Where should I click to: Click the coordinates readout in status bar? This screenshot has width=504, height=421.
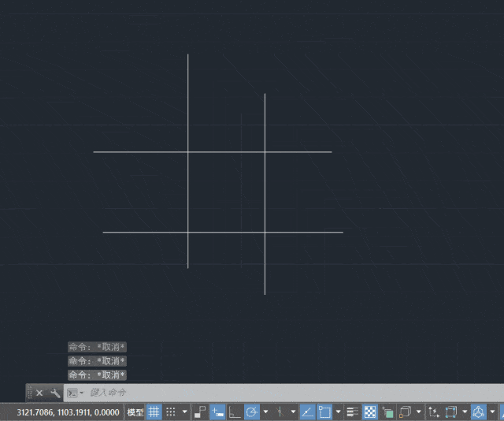point(68,412)
